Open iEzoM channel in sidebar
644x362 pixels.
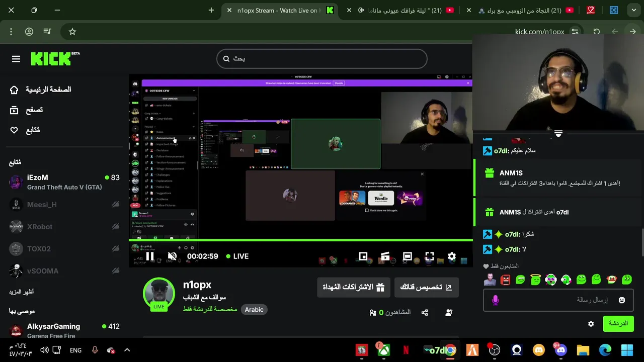[x=64, y=182]
